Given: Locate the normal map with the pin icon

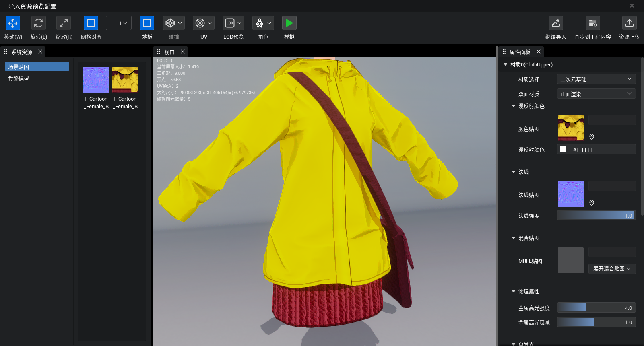Looking at the screenshot, I should pyautogui.click(x=592, y=203).
